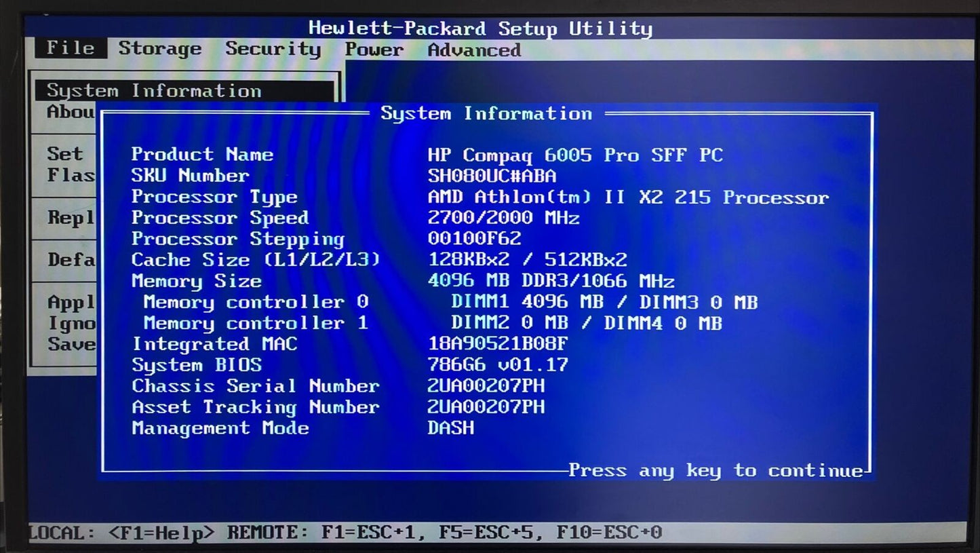Click the 'Memory controller 1' label

point(256,323)
